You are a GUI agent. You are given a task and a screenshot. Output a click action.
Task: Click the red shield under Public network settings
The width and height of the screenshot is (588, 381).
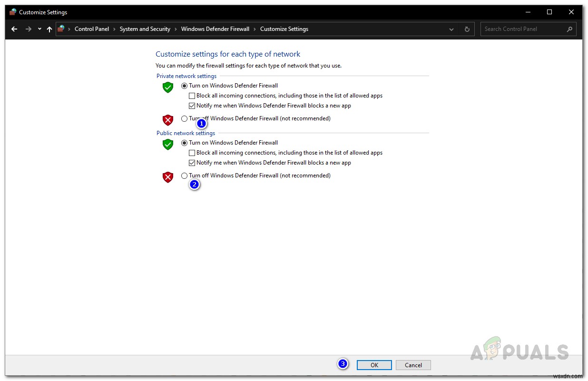click(x=167, y=176)
